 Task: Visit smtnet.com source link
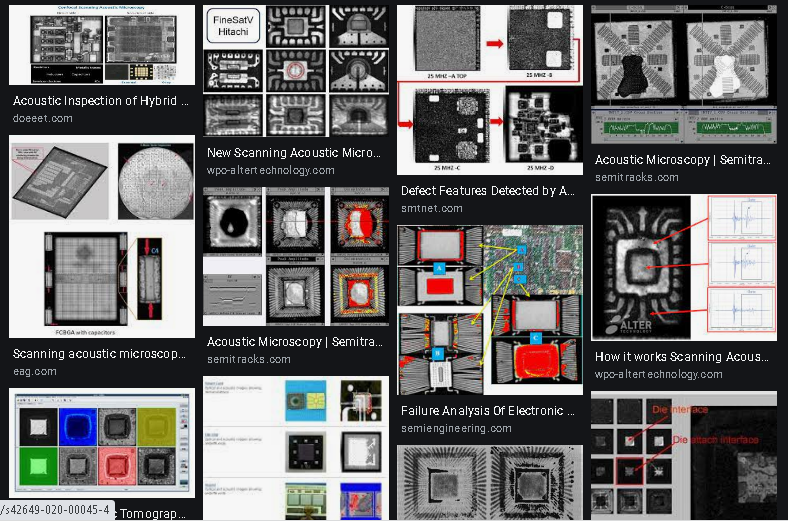(432, 208)
